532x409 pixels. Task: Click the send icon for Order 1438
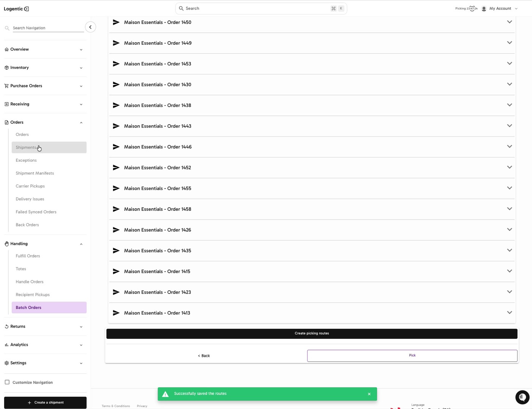116,105
